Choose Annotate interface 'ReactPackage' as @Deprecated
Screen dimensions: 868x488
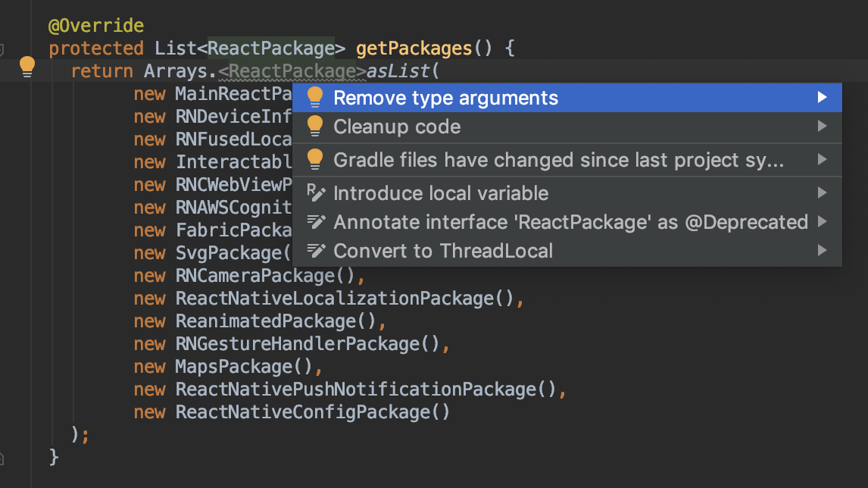tap(570, 222)
